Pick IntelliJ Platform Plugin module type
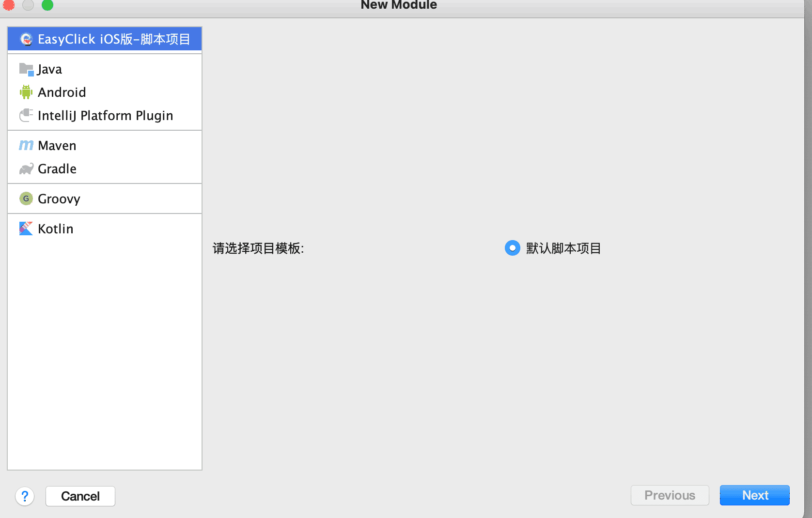Image resolution: width=812 pixels, height=518 pixels. (x=105, y=115)
